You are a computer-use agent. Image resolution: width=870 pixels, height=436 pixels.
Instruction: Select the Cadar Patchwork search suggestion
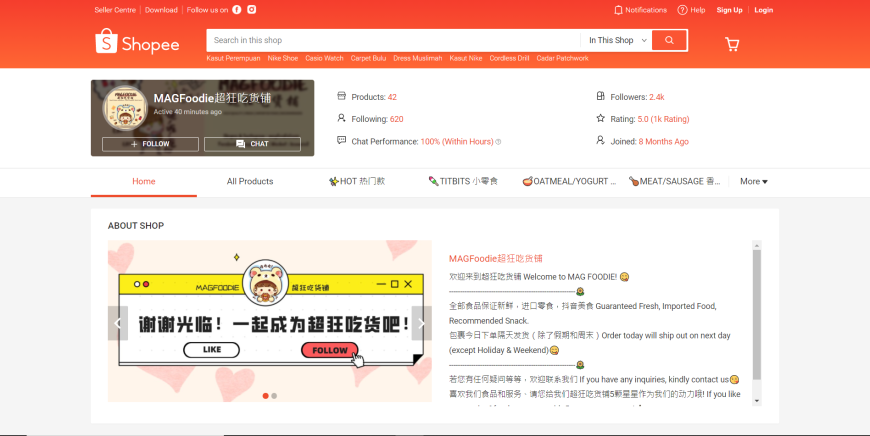coord(563,58)
